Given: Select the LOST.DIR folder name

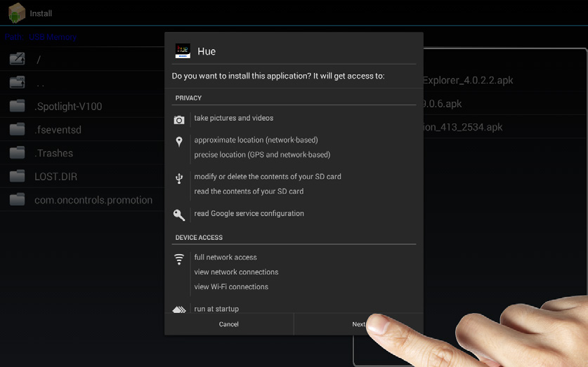Looking at the screenshot, I should tap(56, 177).
